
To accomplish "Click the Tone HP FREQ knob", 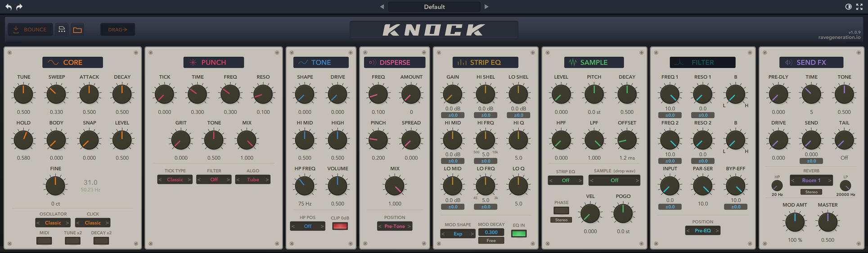I will click(x=305, y=185).
